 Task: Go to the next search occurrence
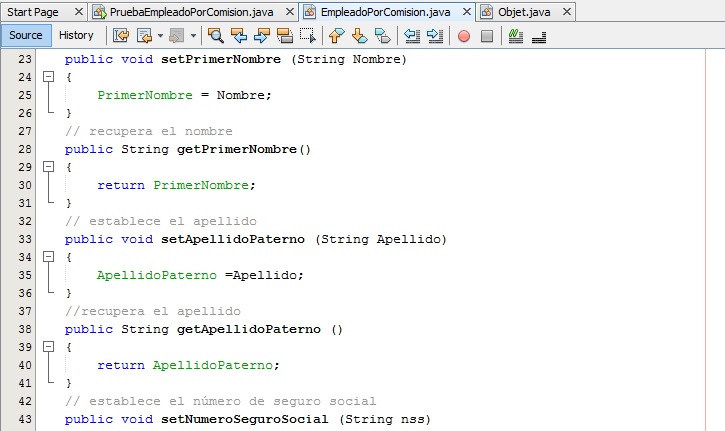click(262, 36)
